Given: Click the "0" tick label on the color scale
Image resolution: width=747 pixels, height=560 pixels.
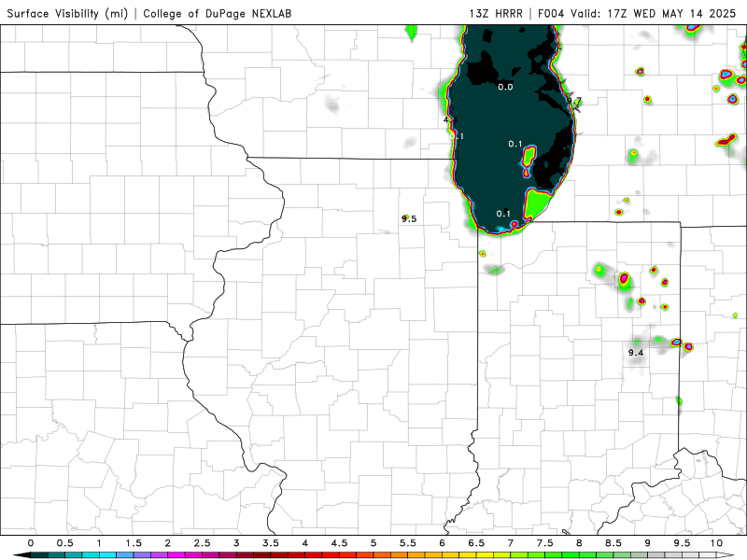Looking at the screenshot, I should coord(31,543).
